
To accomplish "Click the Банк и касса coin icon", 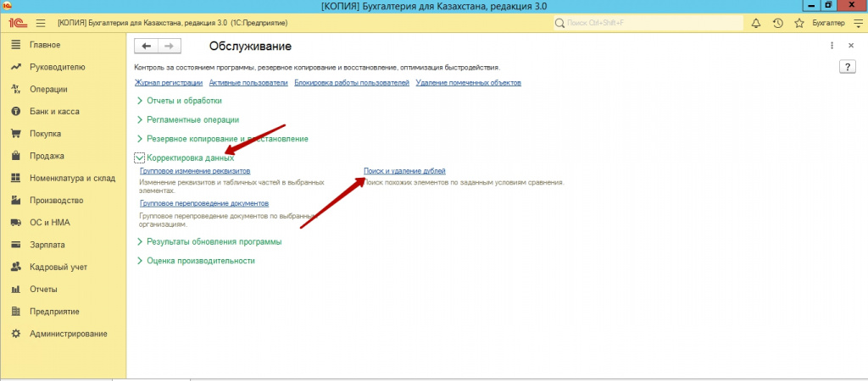I will pos(16,111).
